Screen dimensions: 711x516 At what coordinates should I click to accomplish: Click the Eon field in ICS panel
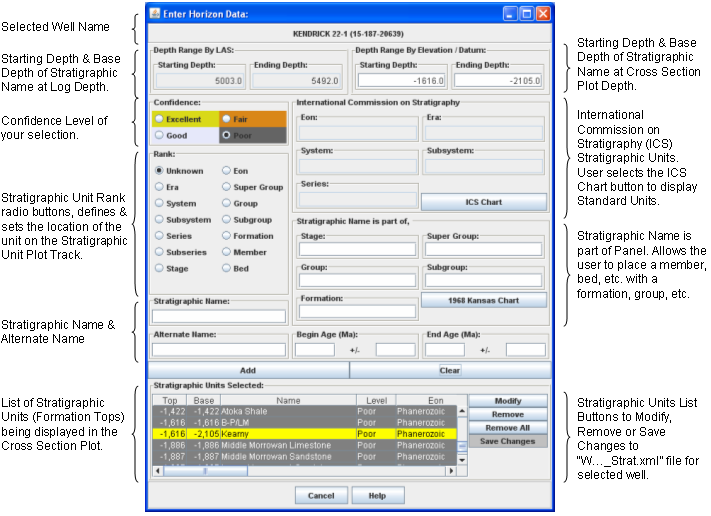[358, 133]
